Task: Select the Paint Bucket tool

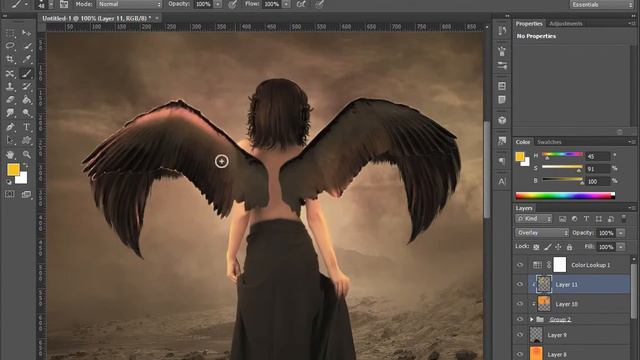Action: pos(27,100)
